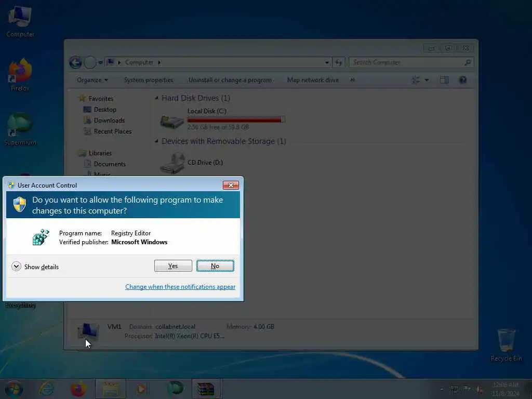Open Windows Media Player from taskbar
Viewport: 532px width, 399px height.
(142, 389)
